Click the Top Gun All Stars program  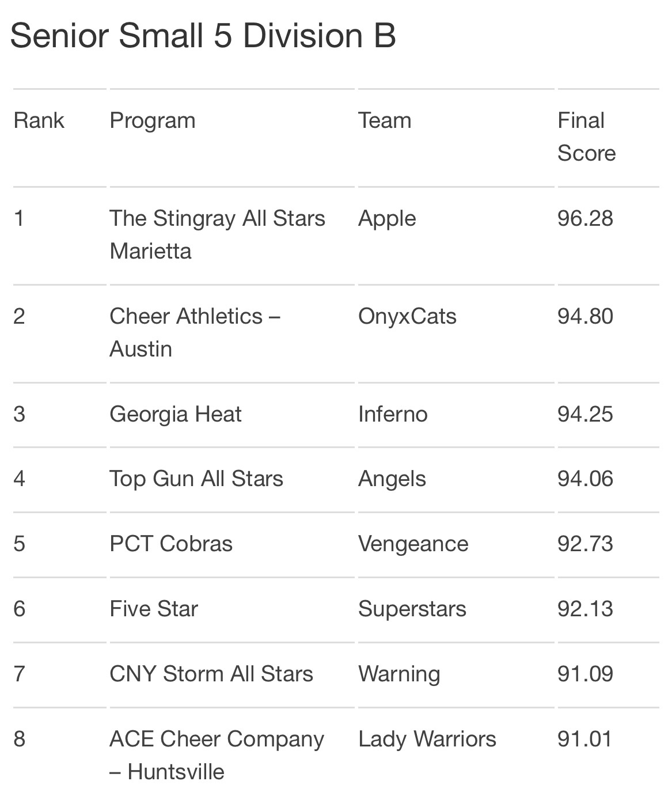pos(196,479)
